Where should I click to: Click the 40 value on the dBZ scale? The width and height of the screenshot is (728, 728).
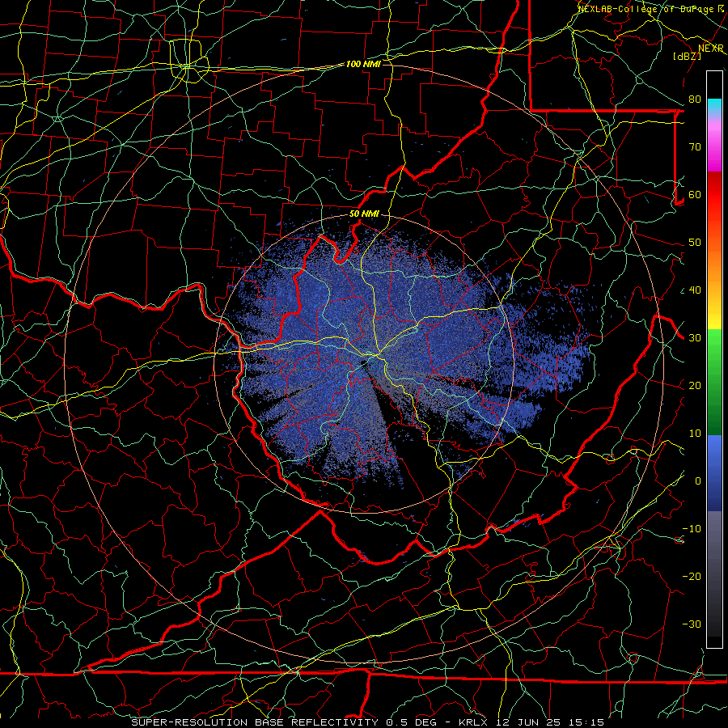pos(695,290)
